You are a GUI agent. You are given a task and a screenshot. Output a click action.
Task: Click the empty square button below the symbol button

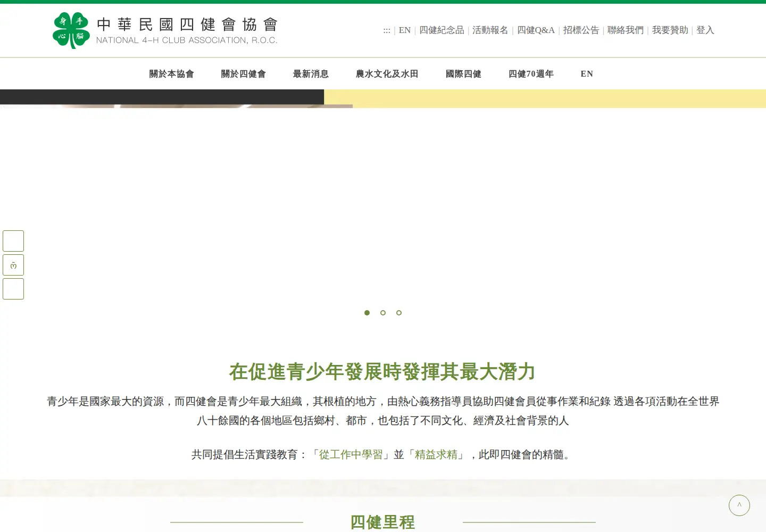point(13,289)
